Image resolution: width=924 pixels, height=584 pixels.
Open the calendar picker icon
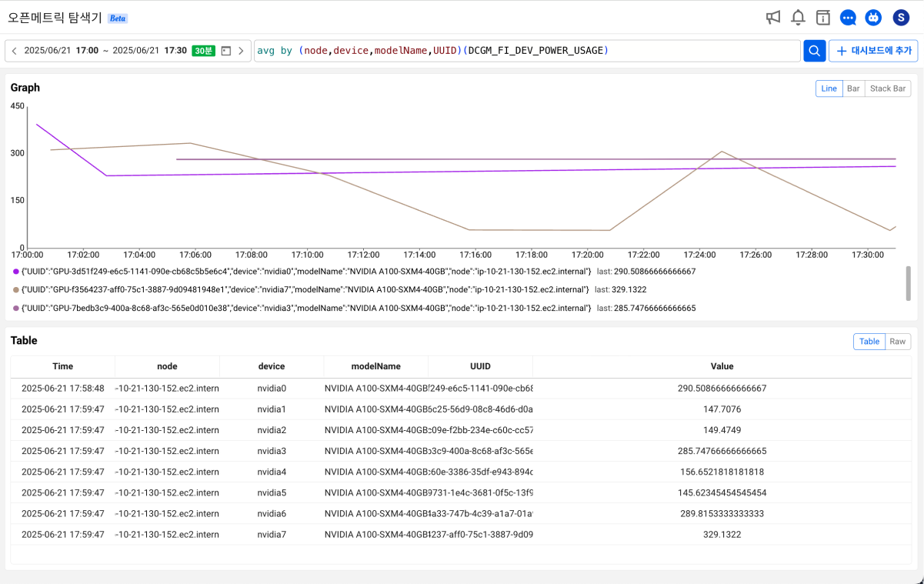tap(226, 51)
